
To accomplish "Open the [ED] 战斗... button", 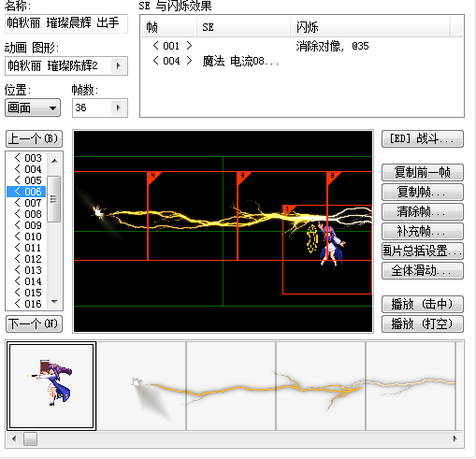I will click(423, 138).
